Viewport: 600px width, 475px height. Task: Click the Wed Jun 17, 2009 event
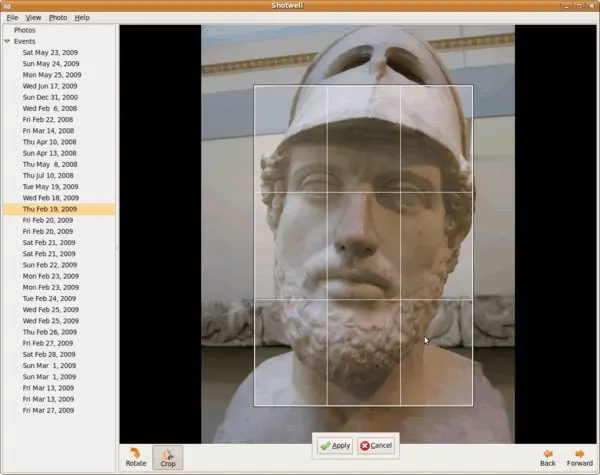(50, 86)
